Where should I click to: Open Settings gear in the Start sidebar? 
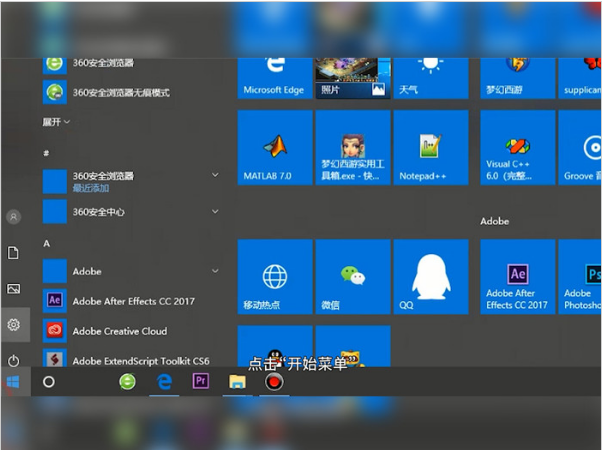pyautogui.click(x=14, y=324)
